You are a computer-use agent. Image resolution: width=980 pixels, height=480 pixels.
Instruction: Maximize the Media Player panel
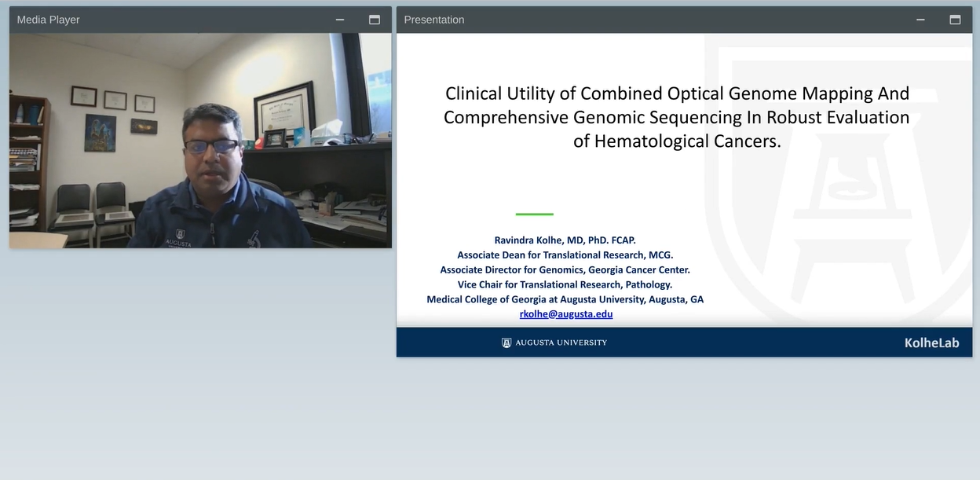click(375, 20)
